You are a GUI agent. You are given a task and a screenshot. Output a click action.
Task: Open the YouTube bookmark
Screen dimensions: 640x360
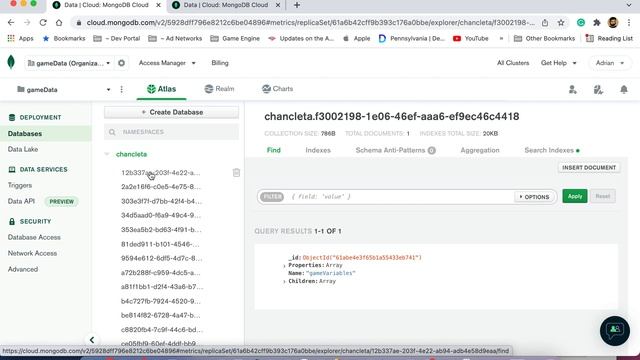click(471, 38)
